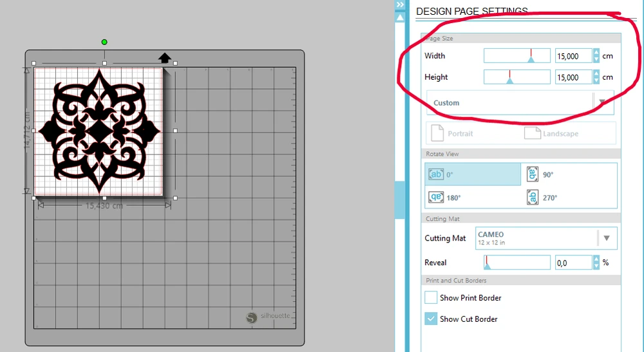Click the black ornament design on the mat
This screenshot has width=644, height=352.
pos(99,131)
